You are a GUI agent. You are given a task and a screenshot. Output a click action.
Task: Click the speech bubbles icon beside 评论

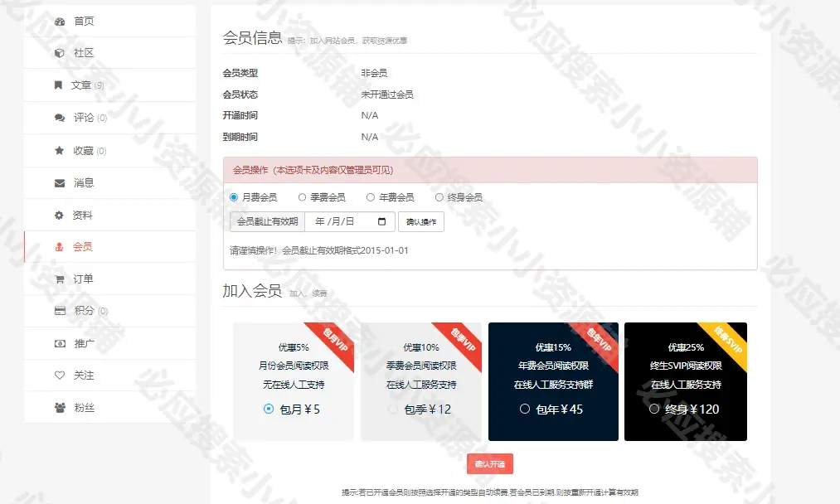[60, 118]
